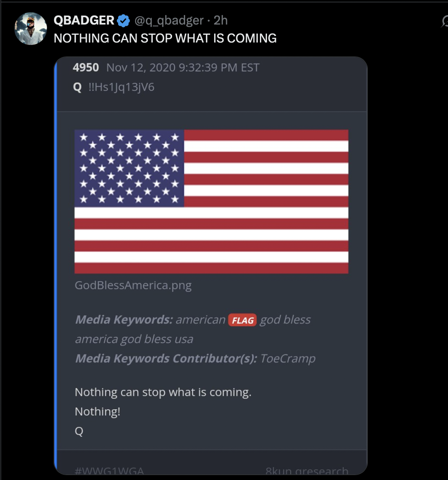Click the star field of the flag
The width and height of the screenshot is (448, 480).
129,168
